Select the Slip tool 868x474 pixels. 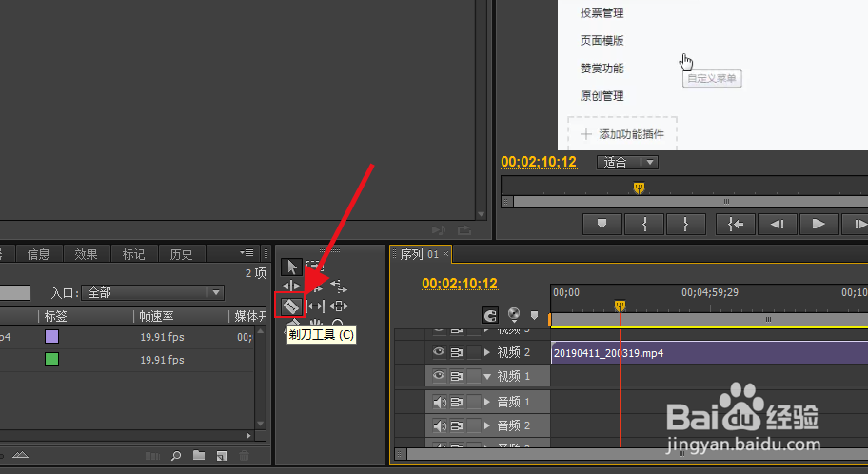point(315,306)
